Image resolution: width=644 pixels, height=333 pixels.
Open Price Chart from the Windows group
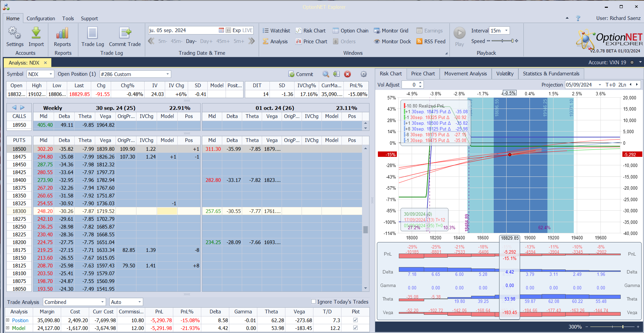pos(311,42)
